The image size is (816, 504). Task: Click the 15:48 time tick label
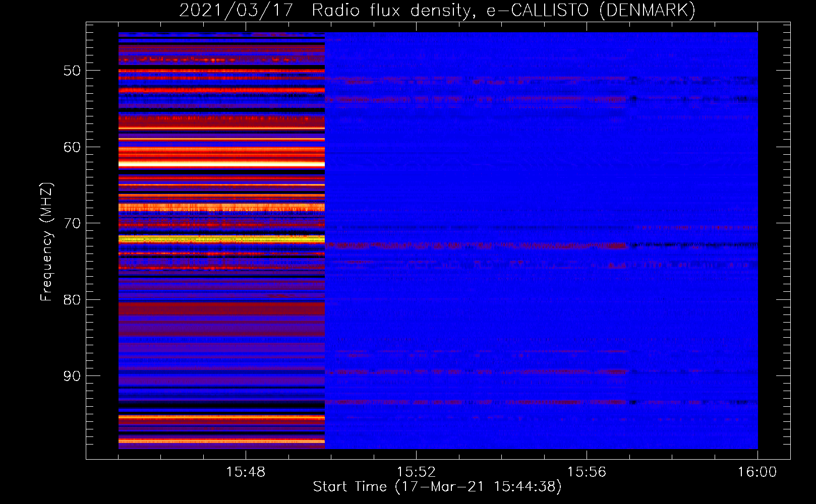pos(246,472)
